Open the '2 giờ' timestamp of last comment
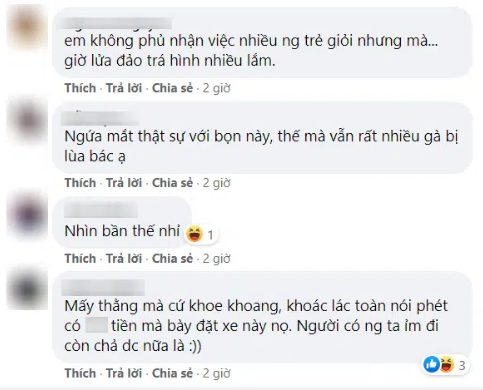 (x=217, y=373)
